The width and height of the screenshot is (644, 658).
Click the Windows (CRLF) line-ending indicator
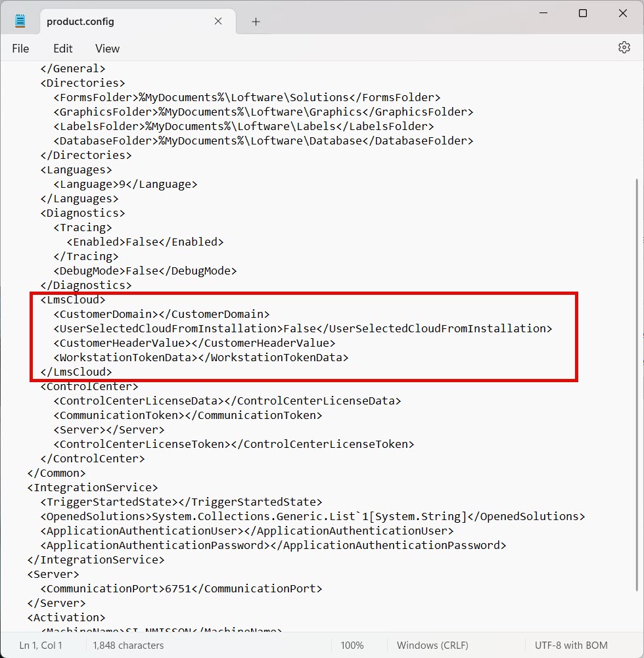tap(432, 645)
